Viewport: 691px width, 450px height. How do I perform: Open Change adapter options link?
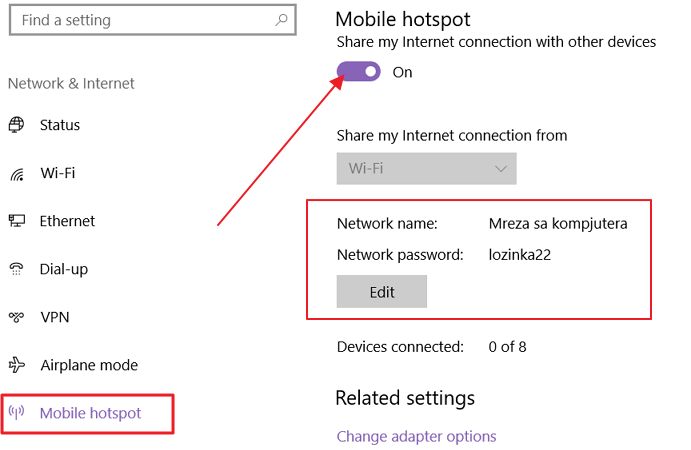click(416, 436)
